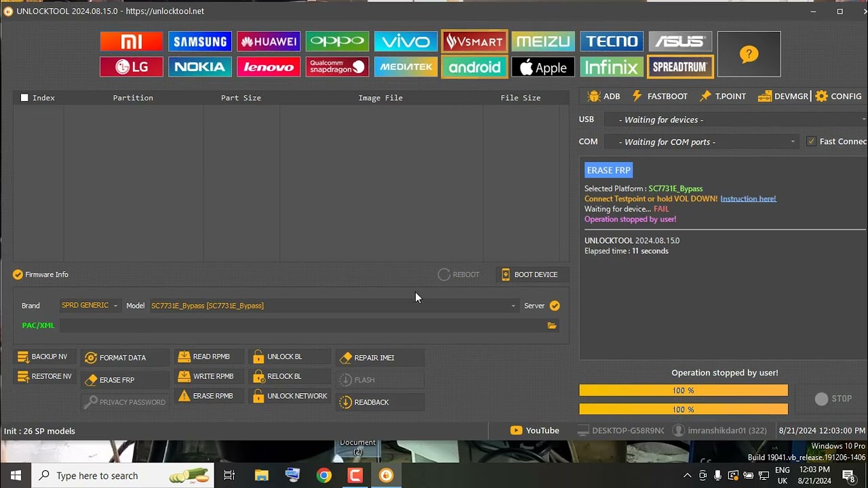
Task: Open the ADB tab
Action: click(604, 96)
